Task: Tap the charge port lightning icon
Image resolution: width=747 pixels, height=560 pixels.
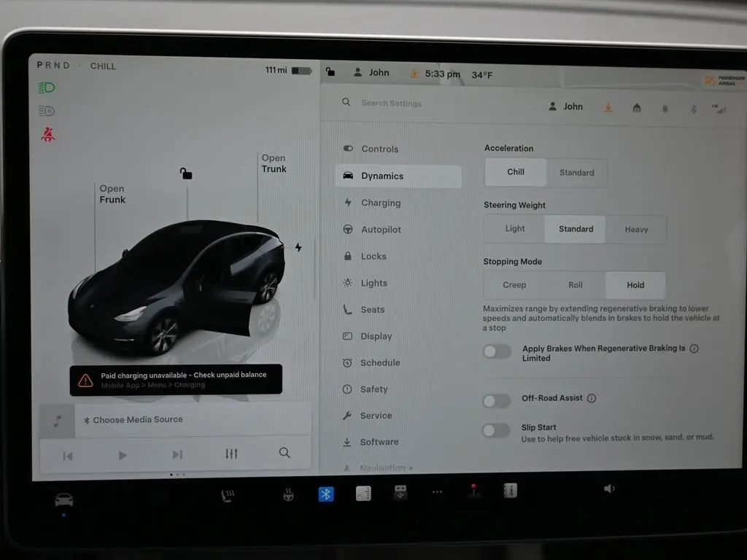Action: pos(298,247)
